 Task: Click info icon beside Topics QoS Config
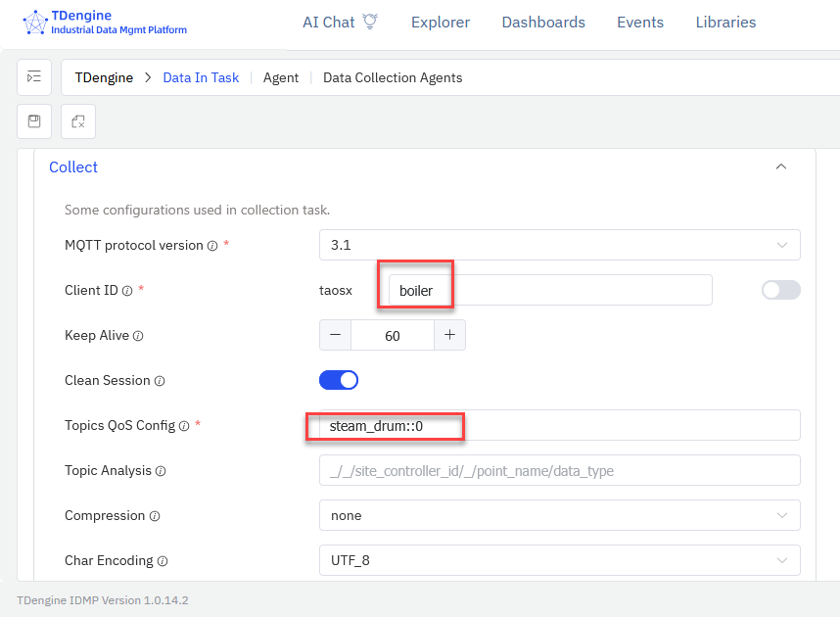184,426
